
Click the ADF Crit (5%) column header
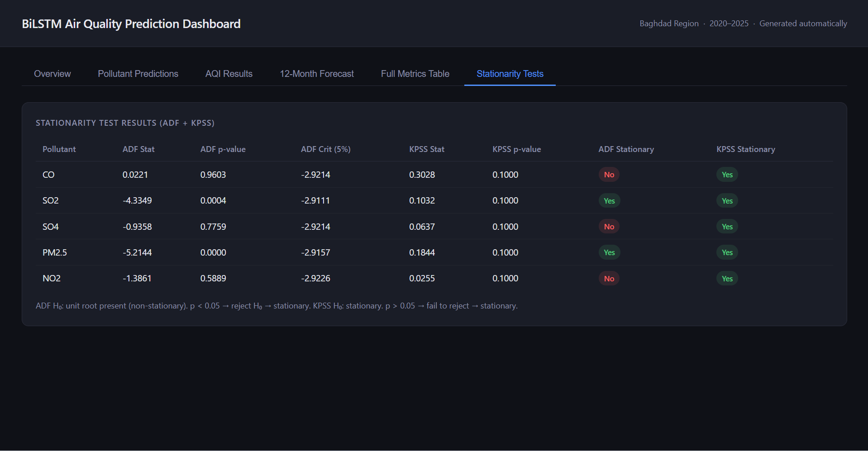(326, 149)
